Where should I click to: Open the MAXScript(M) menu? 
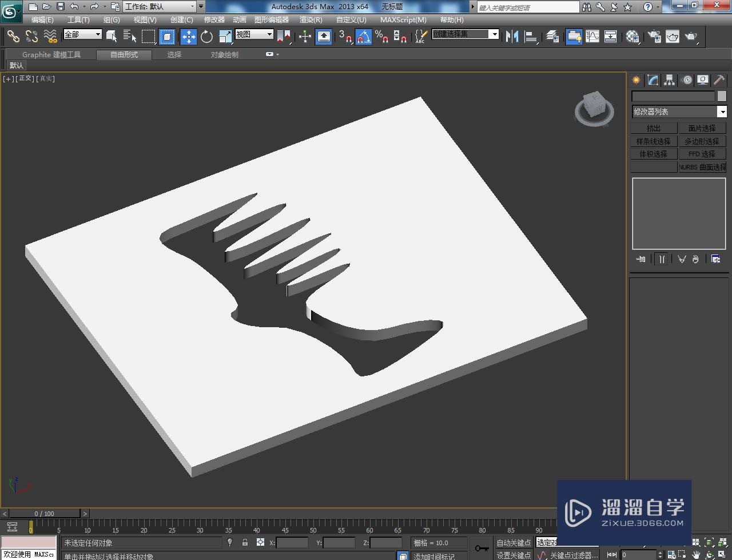[x=403, y=20]
